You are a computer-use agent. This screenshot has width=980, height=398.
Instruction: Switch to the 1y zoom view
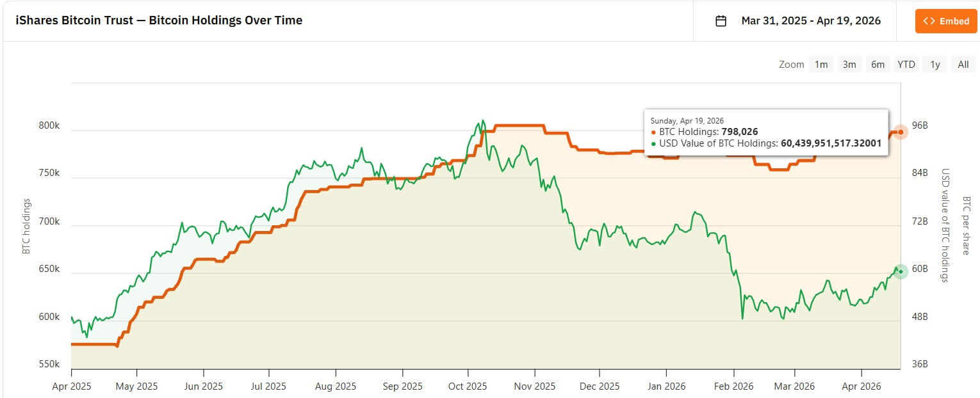coord(934,64)
